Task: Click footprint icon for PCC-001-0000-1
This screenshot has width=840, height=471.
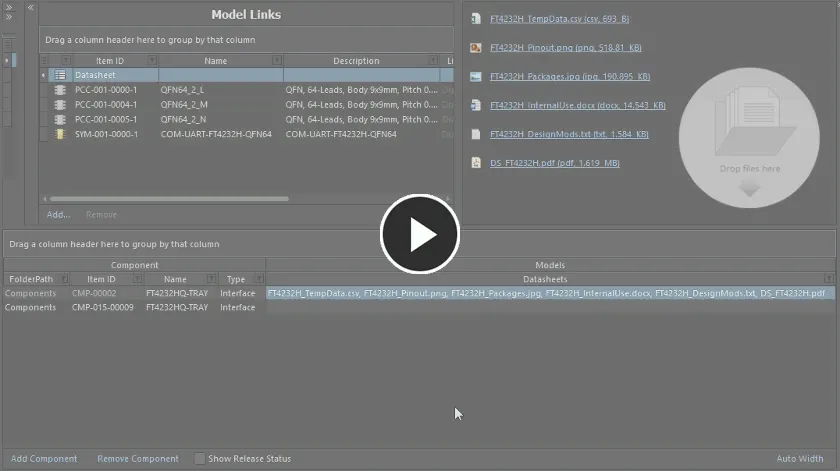Action: coord(60,90)
